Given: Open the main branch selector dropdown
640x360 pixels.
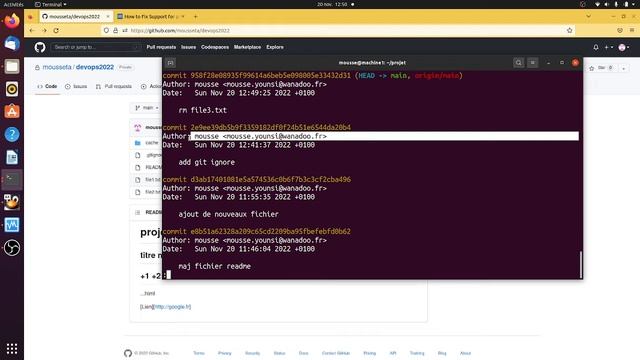Looking at the screenshot, I should [147, 108].
